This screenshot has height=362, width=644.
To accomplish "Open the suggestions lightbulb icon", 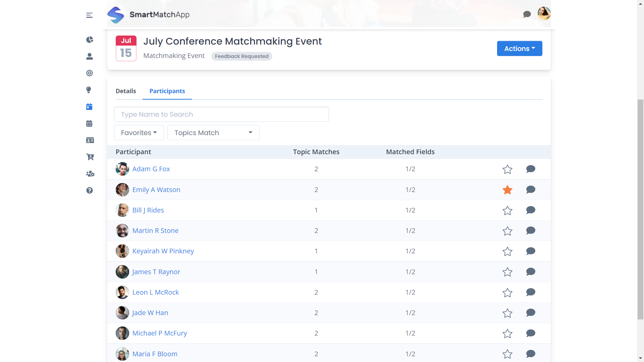I will [x=89, y=90].
